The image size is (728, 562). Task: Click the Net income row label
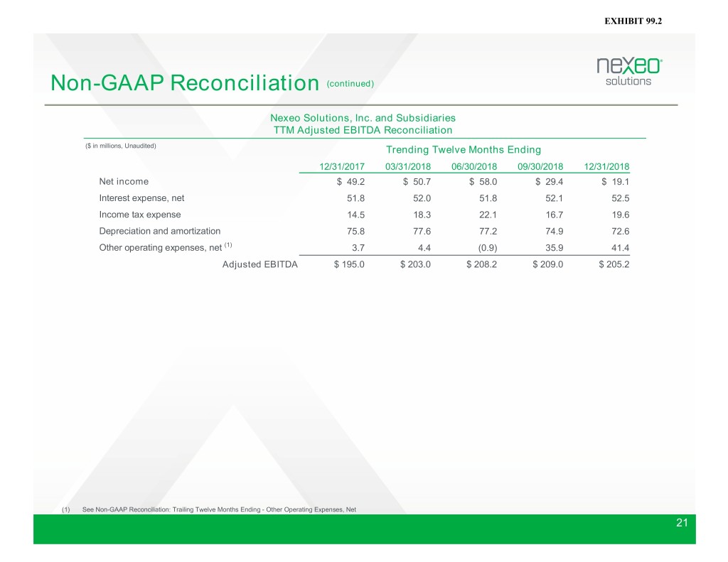(x=124, y=182)
